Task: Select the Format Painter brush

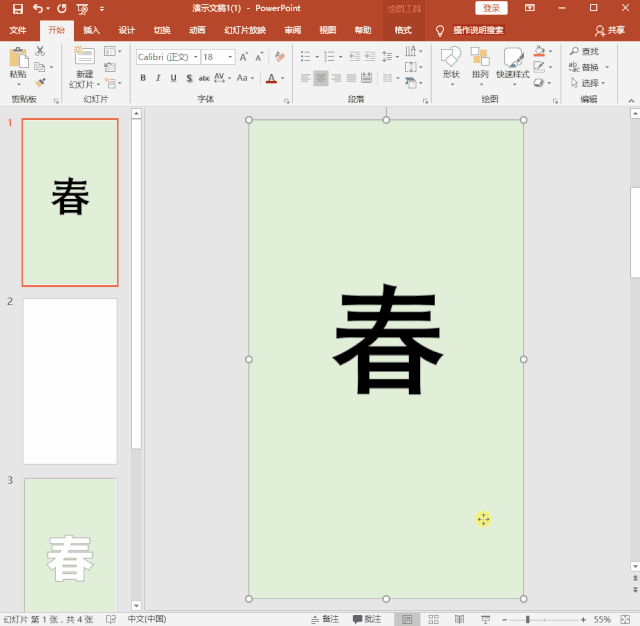Action: pyautogui.click(x=40, y=82)
